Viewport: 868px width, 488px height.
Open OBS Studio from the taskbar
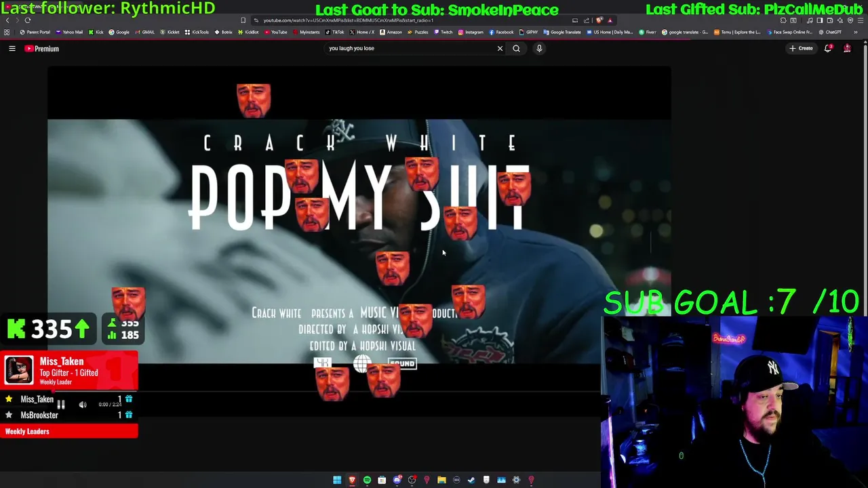412,480
